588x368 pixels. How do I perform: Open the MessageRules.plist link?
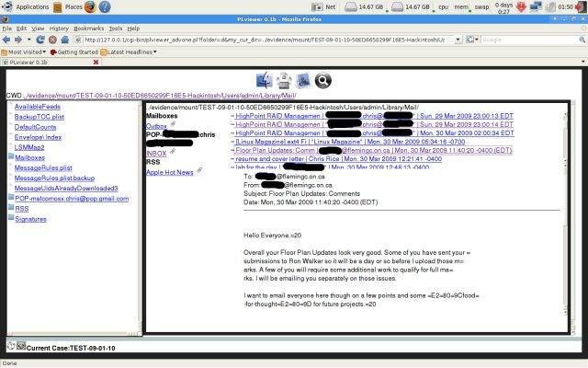(x=43, y=167)
